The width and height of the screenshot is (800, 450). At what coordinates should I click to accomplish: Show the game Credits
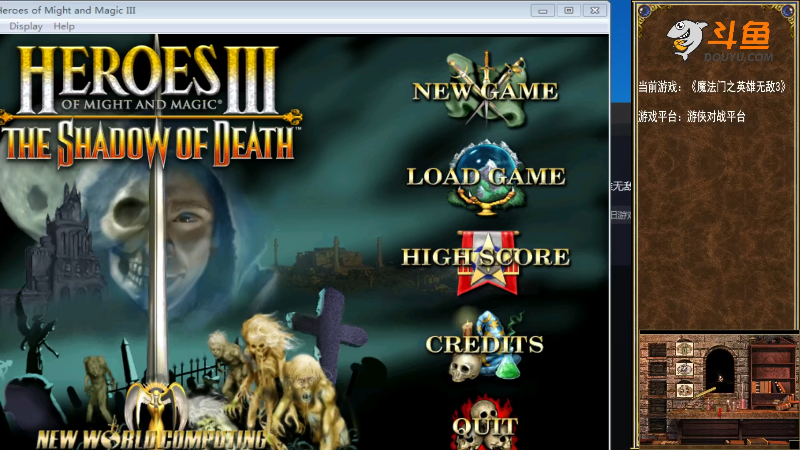tap(485, 344)
